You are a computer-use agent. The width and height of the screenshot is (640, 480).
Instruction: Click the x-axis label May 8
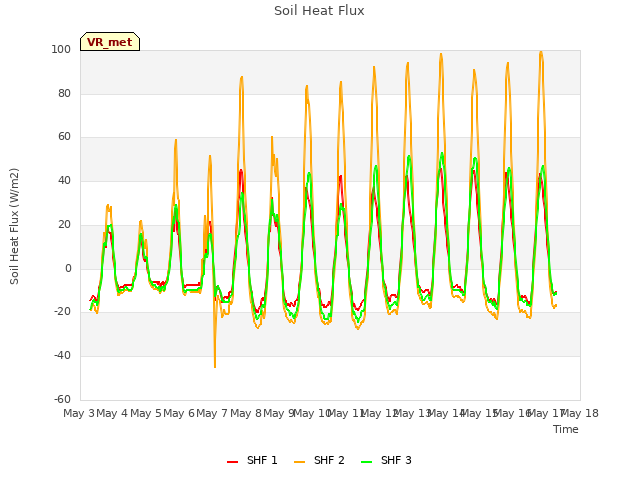pos(246,414)
